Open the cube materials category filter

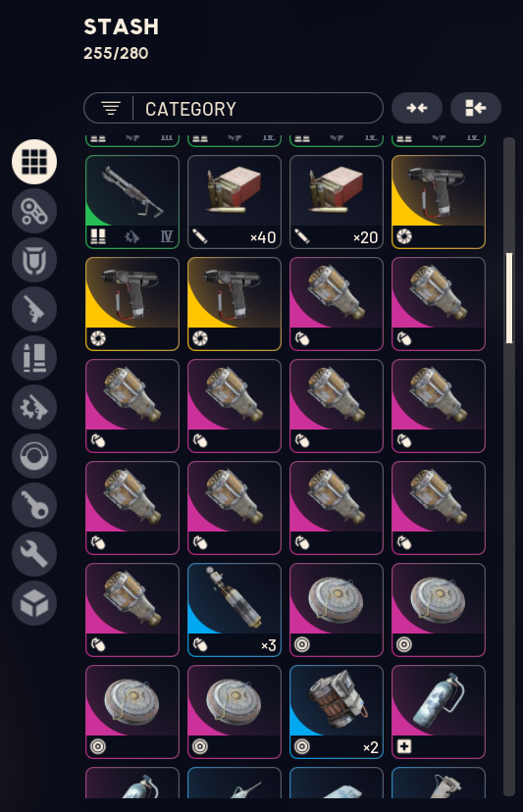(x=34, y=603)
